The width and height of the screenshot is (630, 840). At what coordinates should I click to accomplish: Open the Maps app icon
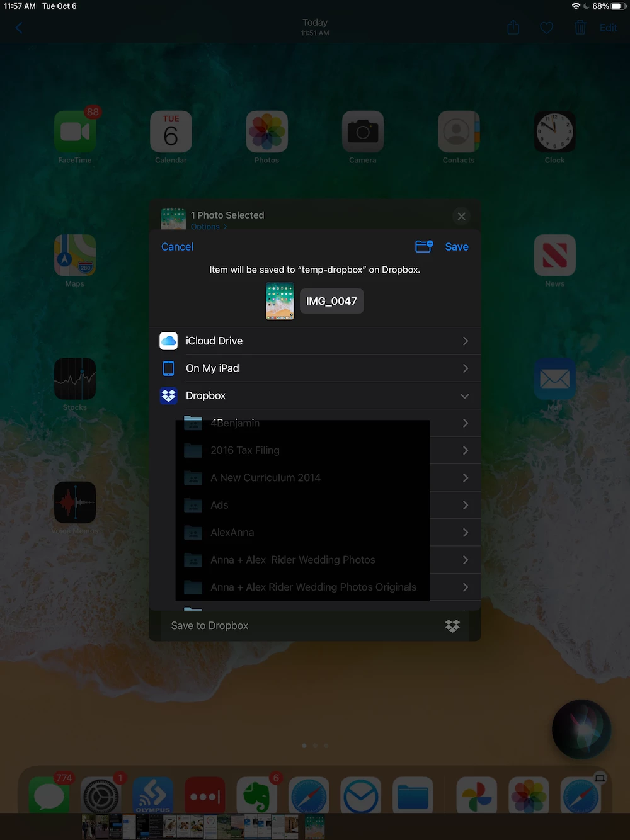(x=75, y=255)
